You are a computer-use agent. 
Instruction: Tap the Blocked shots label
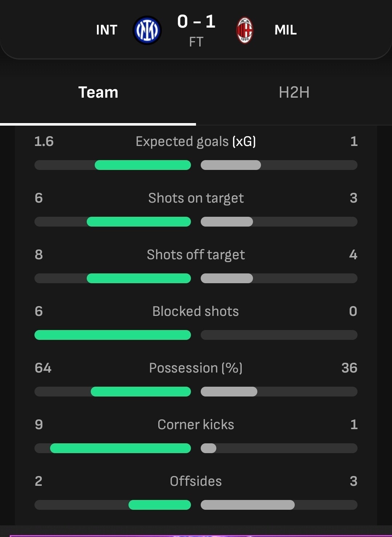(196, 311)
